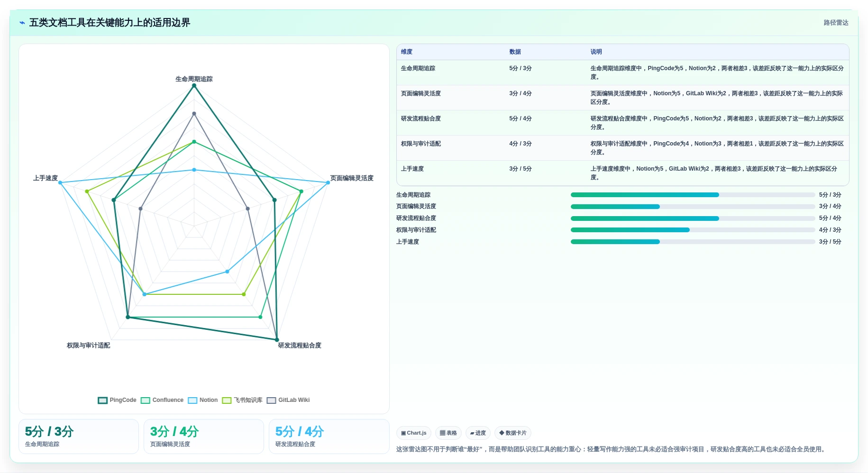Click the 表格 tag chip
Image resolution: width=868 pixels, height=473 pixels.
(x=448, y=433)
